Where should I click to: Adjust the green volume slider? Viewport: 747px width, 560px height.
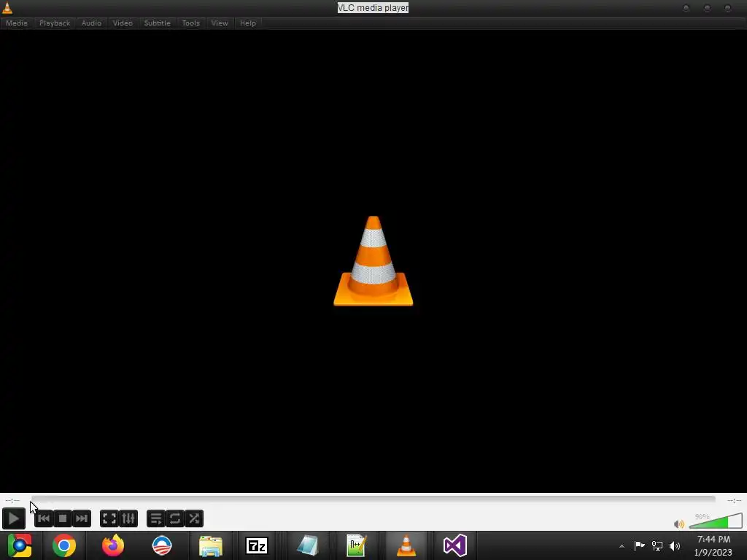(716, 521)
